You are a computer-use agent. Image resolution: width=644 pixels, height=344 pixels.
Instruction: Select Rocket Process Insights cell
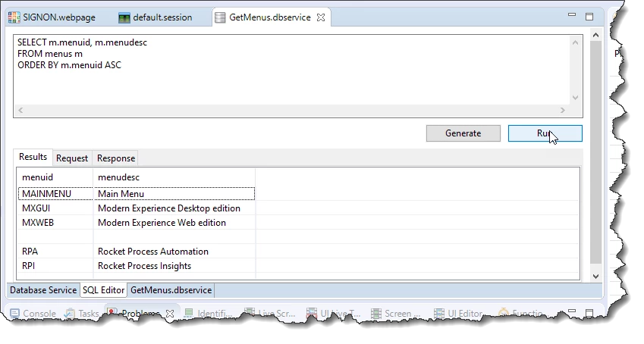click(174, 266)
